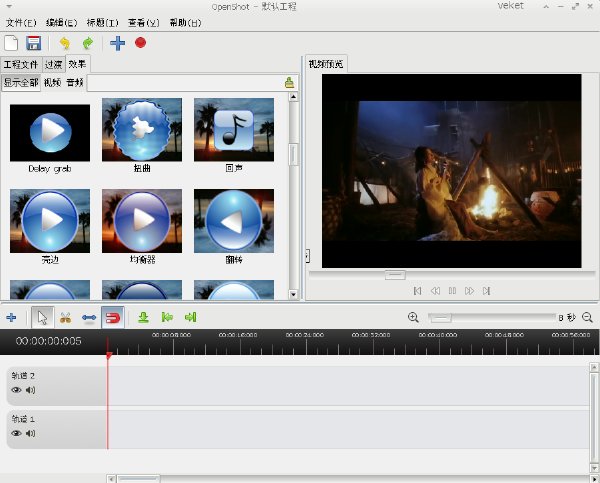600x483 pixels.
Task: Click the timeline zoom slider handle
Action: (x=440, y=318)
